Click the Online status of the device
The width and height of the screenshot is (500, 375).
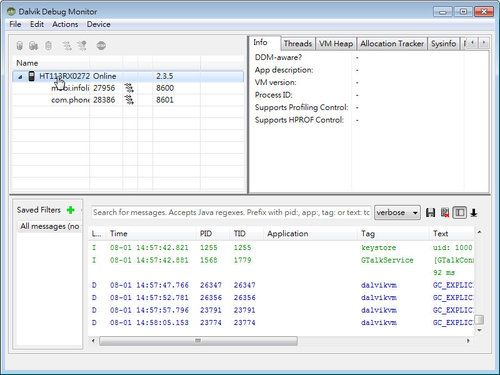tap(105, 76)
